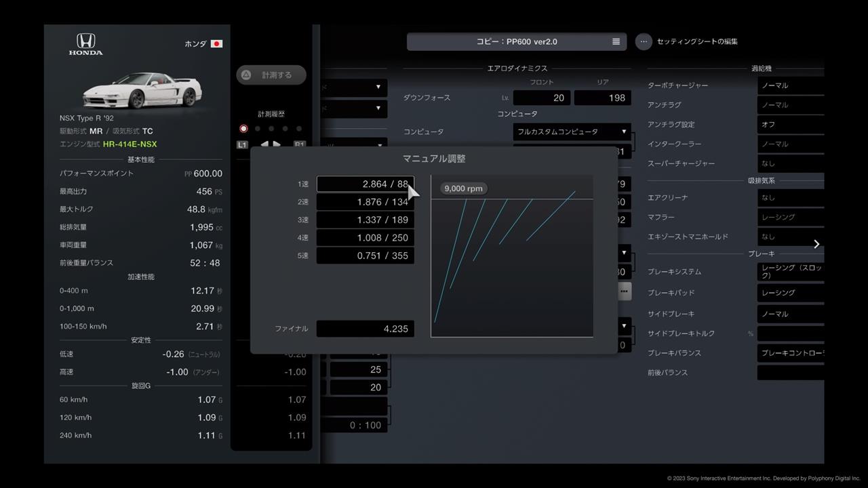Click the Japan flag icon beside ホンダ
868x488 pixels.
point(216,43)
